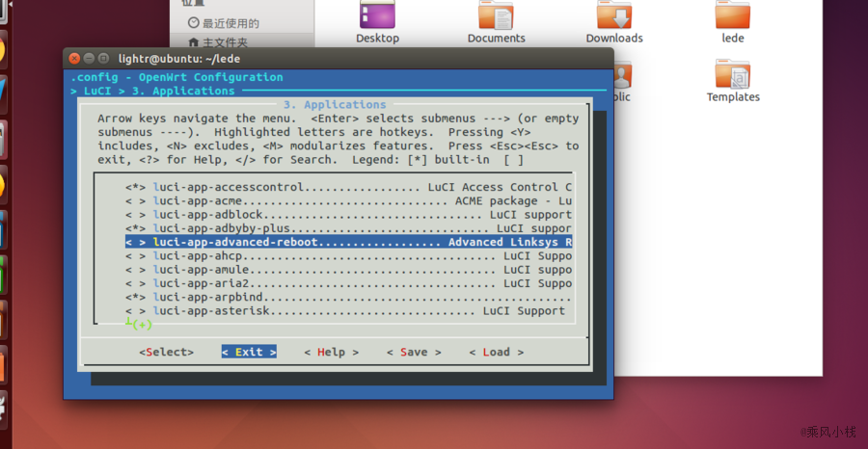Select luci-app-advanced-reboot highlighted row
Screen dimensions: 868x449
(349, 242)
